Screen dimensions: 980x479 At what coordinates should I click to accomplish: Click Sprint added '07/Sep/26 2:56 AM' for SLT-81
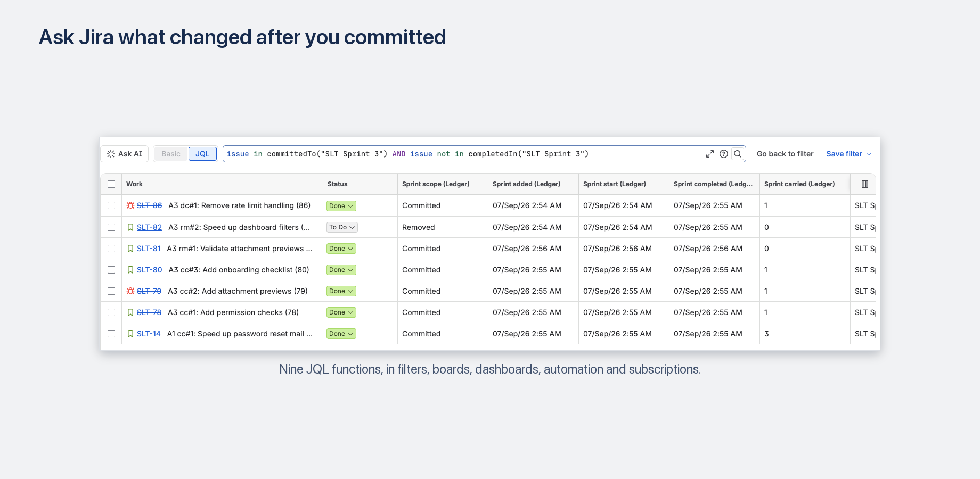click(527, 249)
